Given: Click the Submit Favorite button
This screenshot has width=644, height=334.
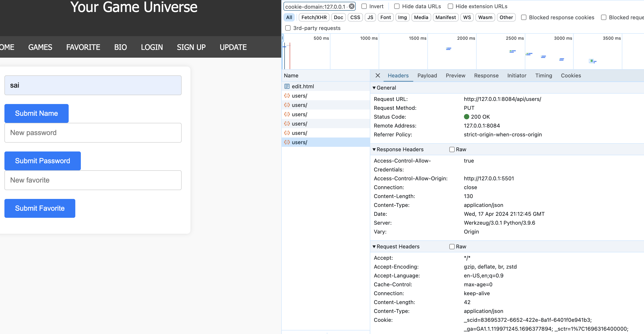Looking at the screenshot, I should tap(40, 208).
